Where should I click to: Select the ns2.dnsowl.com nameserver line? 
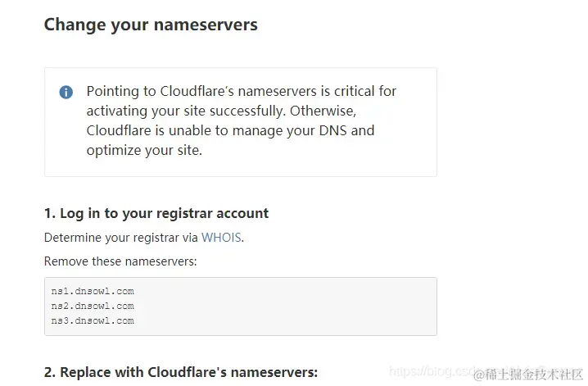(x=93, y=307)
